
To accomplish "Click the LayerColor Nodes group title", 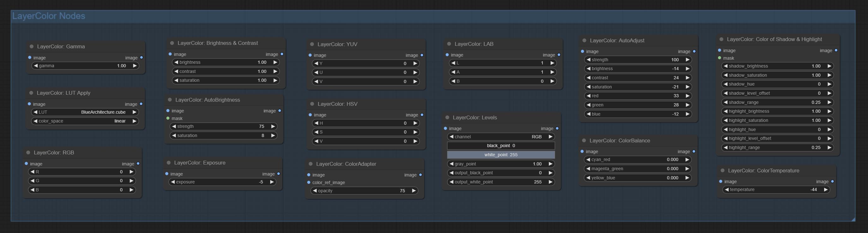I will point(49,16).
